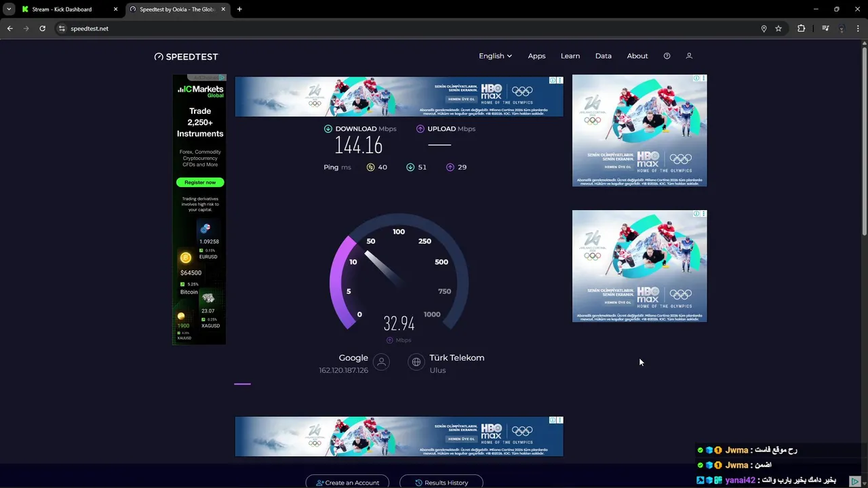Open ad info icon on bottom banner

click(x=553, y=420)
